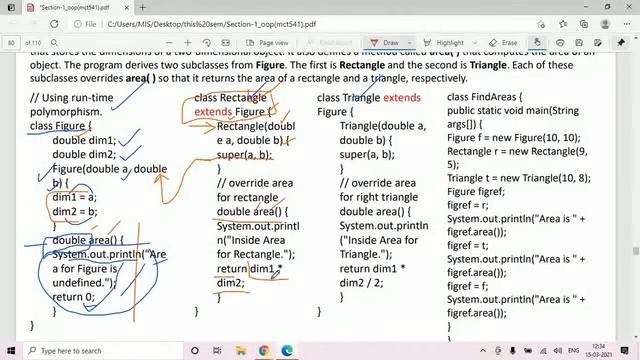Image resolution: width=640 pixels, height=360 pixels.
Task: Click the red "extends" in class Triangle
Action: pyautogui.click(x=402, y=98)
